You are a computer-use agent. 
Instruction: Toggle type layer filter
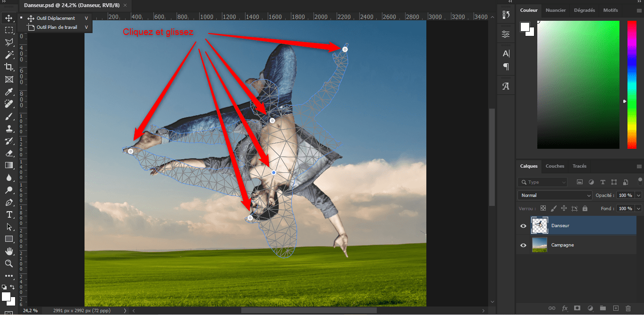pos(602,182)
